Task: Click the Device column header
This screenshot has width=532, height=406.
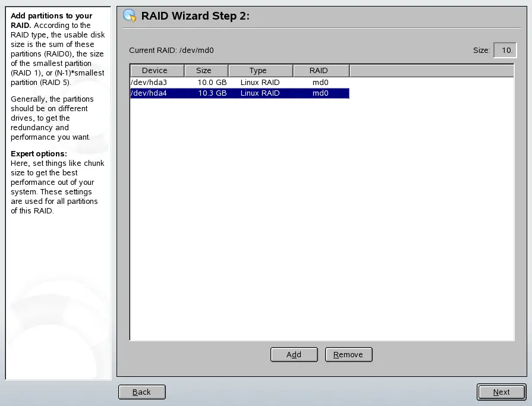Action: pyautogui.click(x=156, y=70)
